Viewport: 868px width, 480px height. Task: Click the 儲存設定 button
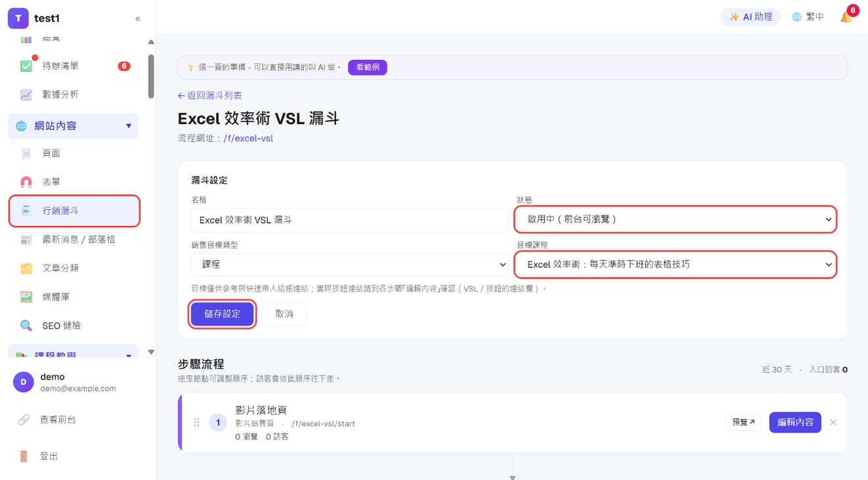222,314
